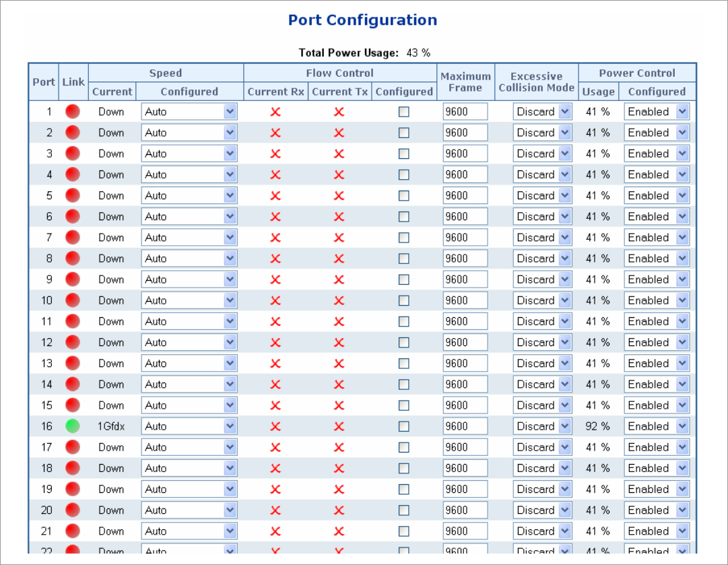This screenshot has width=728, height=565.
Task: Click the Maximum Frame field for port 4
Action: click(x=465, y=175)
